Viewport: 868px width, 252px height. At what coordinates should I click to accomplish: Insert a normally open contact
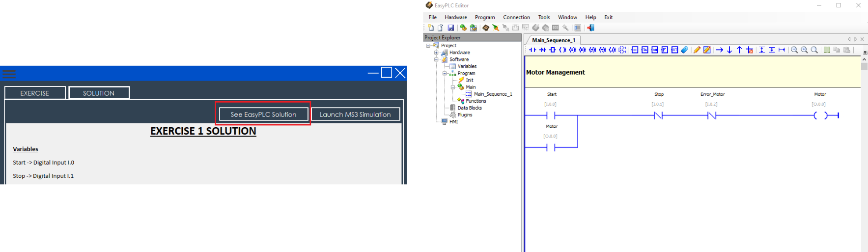click(x=532, y=50)
